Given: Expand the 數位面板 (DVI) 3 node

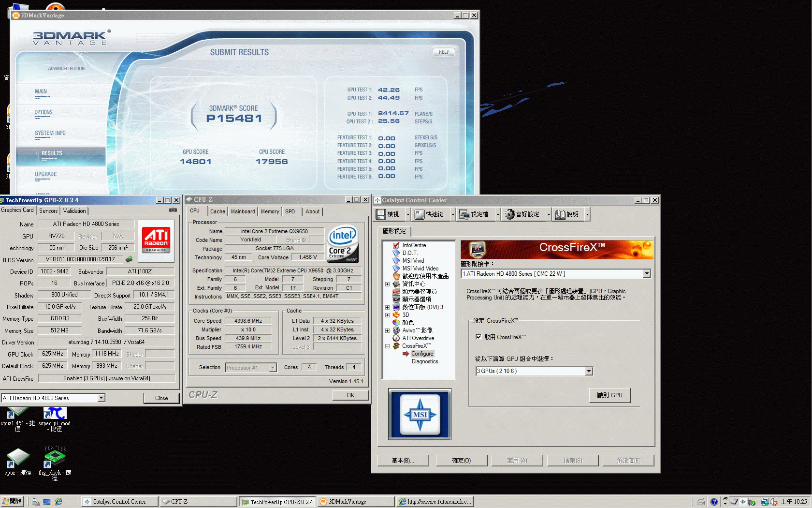Looking at the screenshot, I should [x=387, y=307].
